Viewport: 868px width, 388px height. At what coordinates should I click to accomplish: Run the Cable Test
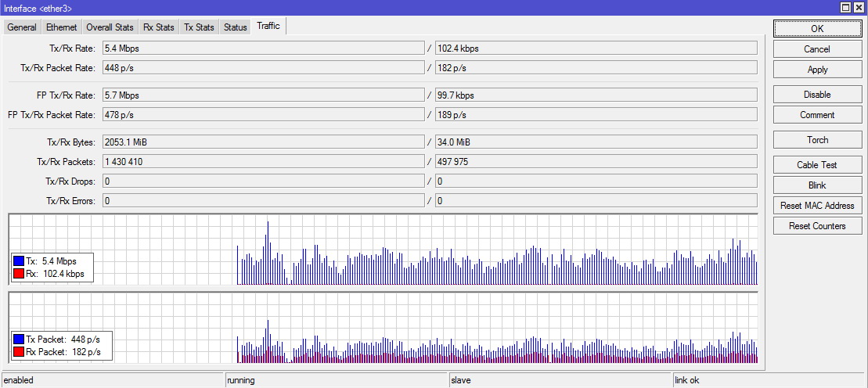816,165
